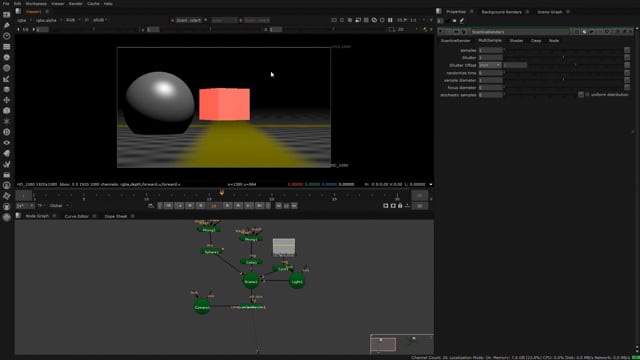Click the animation menu icon for samples
The image size is (640, 360).
pyautogui.click(x=627, y=50)
